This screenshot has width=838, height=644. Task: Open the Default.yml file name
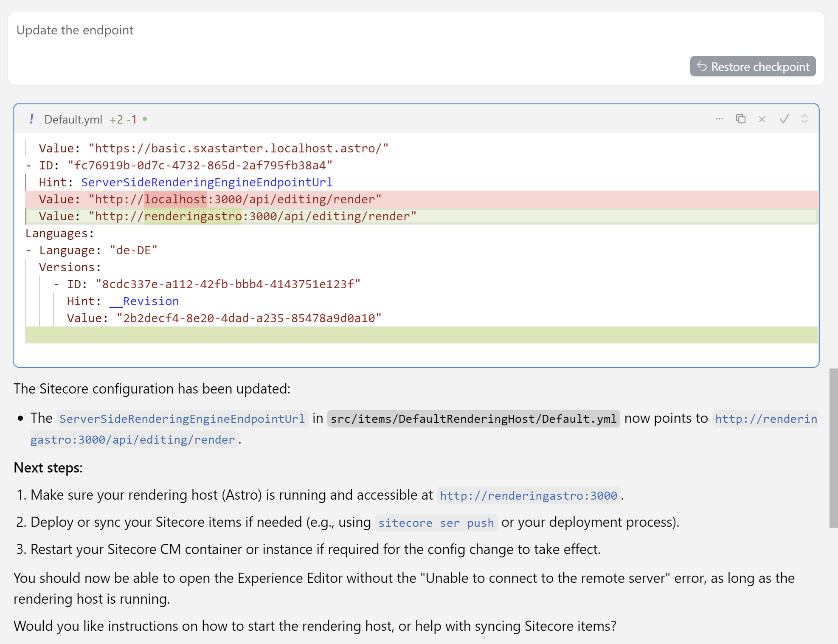pyautogui.click(x=73, y=120)
